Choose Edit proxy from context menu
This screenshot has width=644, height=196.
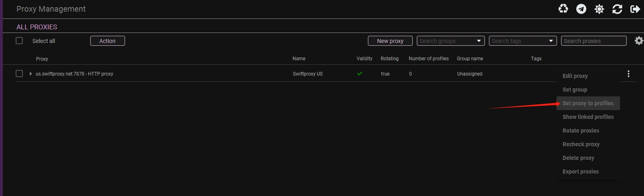click(x=575, y=76)
